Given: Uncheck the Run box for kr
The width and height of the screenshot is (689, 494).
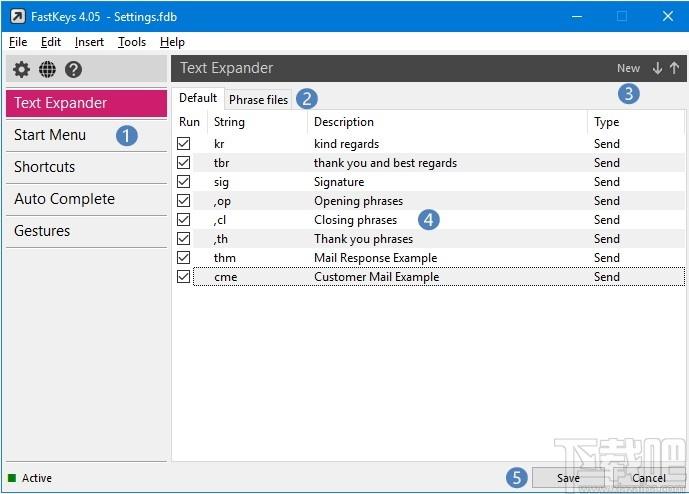Looking at the screenshot, I should pyautogui.click(x=184, y=144).
